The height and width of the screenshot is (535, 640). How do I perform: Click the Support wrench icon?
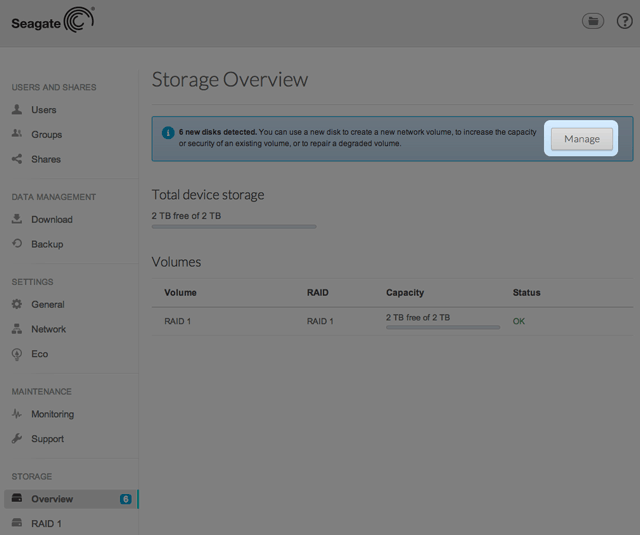[x=17, y=438]
